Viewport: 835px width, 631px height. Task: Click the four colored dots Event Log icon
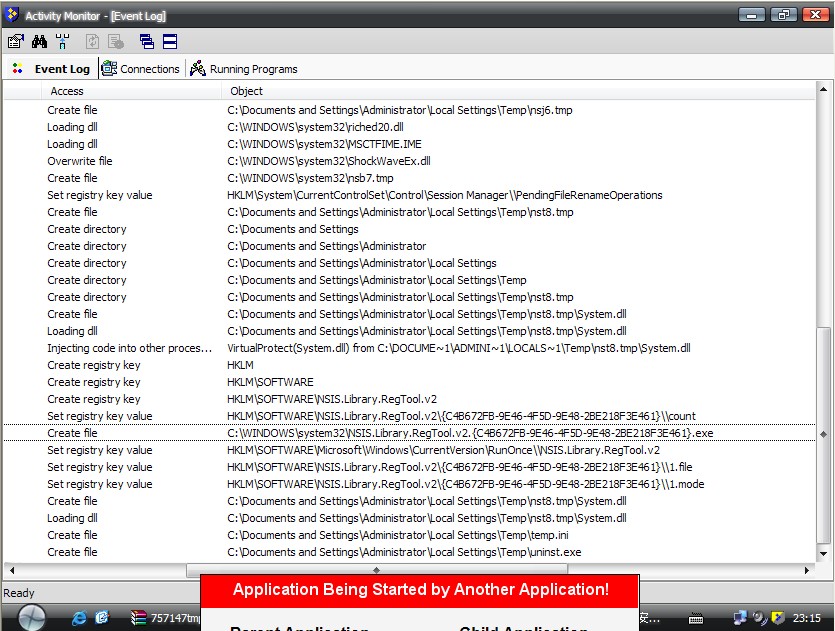(18, 69)
